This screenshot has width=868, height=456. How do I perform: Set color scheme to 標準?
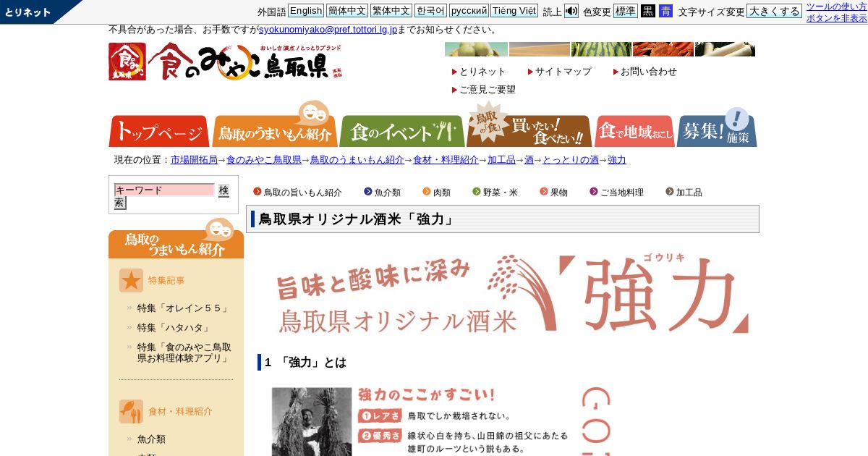click(625, 11)
